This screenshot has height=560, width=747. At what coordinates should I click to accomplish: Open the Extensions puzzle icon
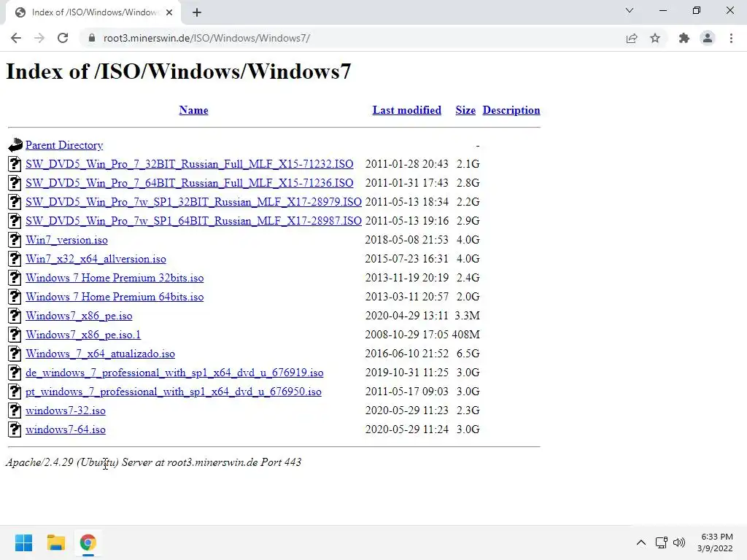(684, 38)
